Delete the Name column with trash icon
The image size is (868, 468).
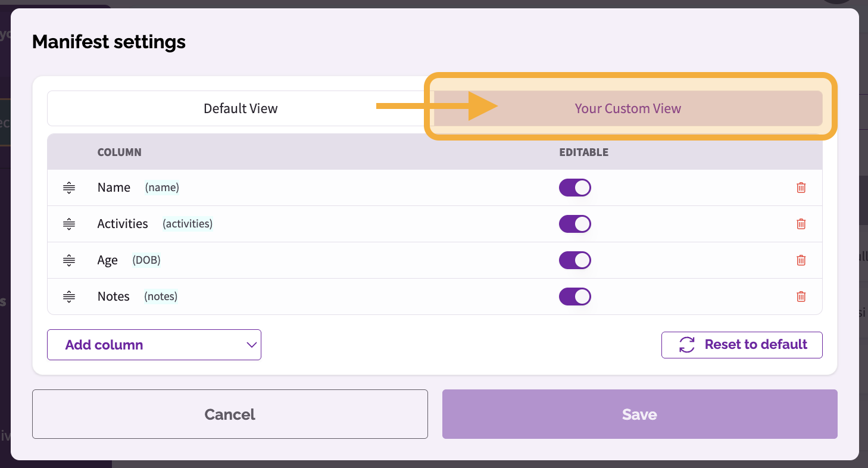point(801,188)
